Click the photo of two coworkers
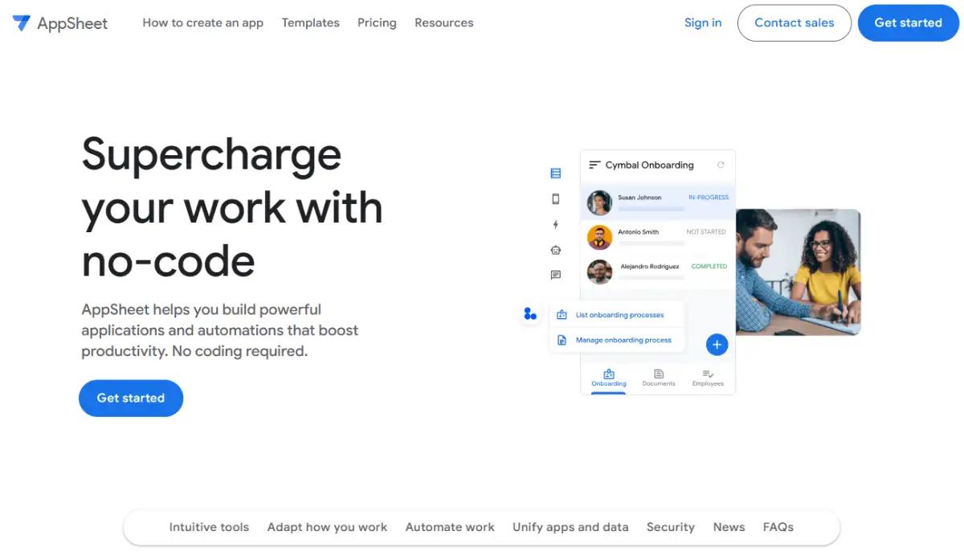The width and height of the screenshot is (964, 560). [x=798, y=272]
